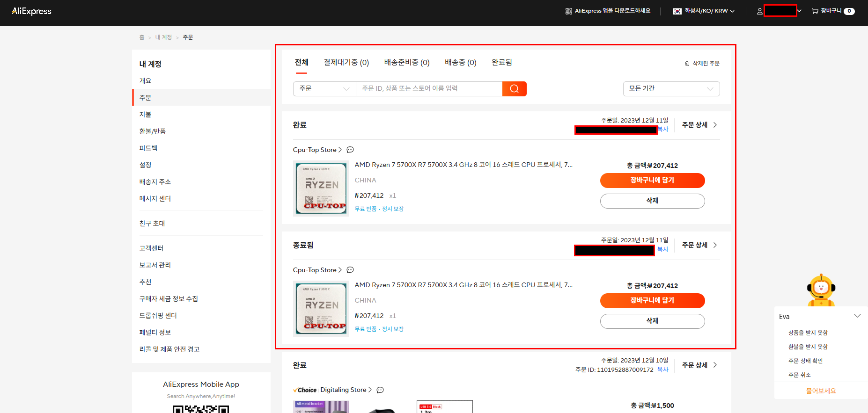Switch to the 배송중 (0) tab
Viewport: 868px width, 413px height.
[461, 62]
